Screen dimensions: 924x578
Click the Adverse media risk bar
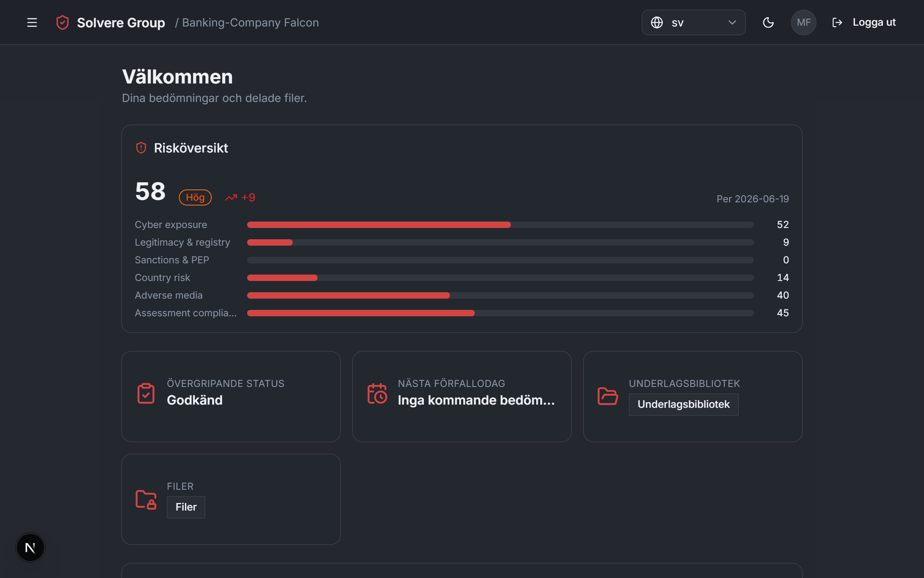500,295
